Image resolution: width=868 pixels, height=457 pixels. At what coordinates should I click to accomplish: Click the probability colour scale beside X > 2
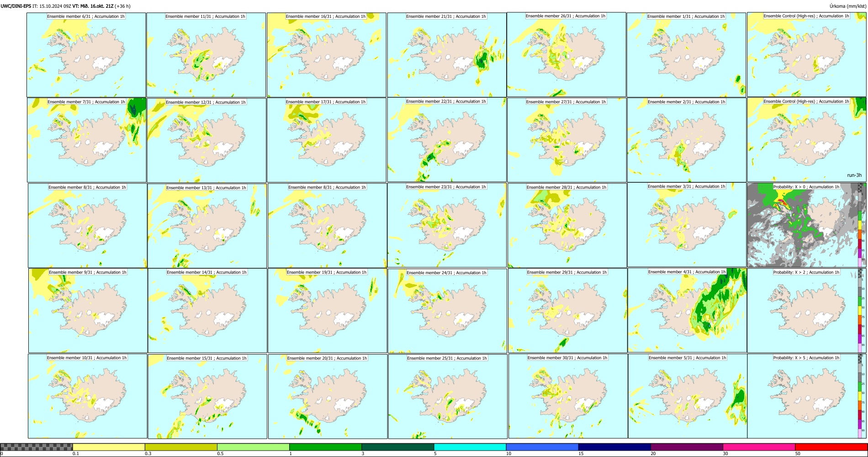point(860,310)
